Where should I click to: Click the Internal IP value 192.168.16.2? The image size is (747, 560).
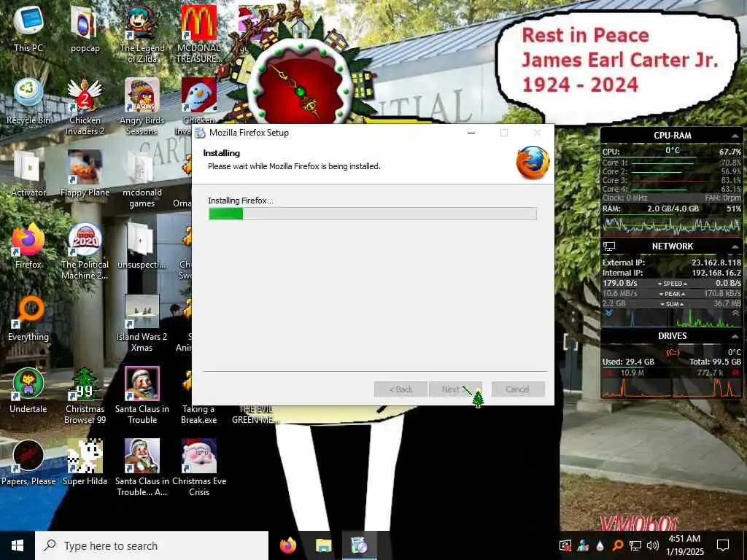click(x=716, y=273)
